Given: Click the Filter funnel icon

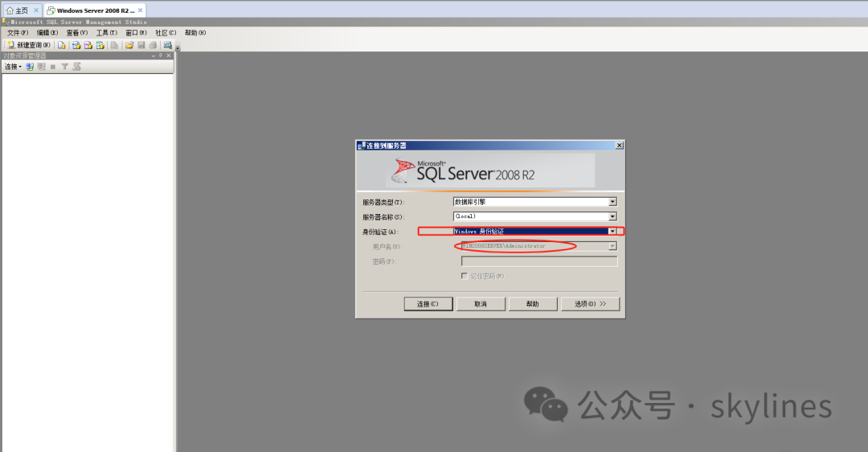Looking at the screenshot, I should (x=65, y=67).
